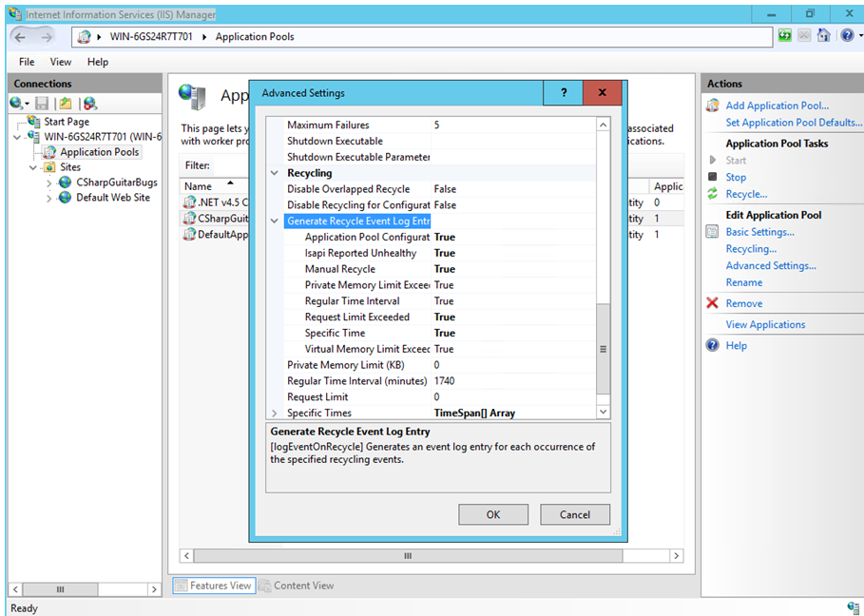Click the blue Help question mark icon
The height and width of the screenshot is (616, 864).
(713, 346)
